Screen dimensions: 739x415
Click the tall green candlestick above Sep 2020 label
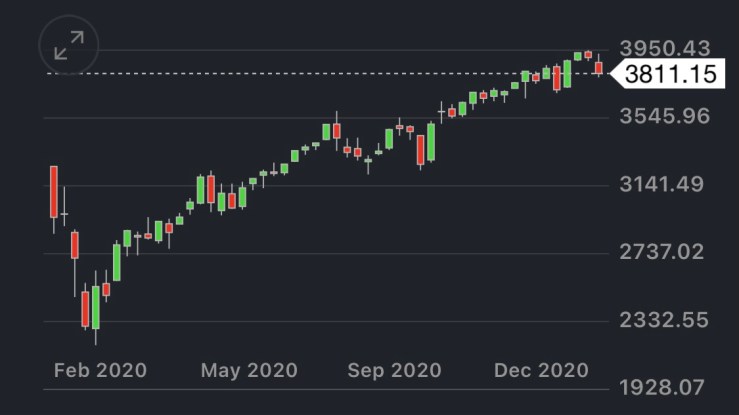[431, 142]
